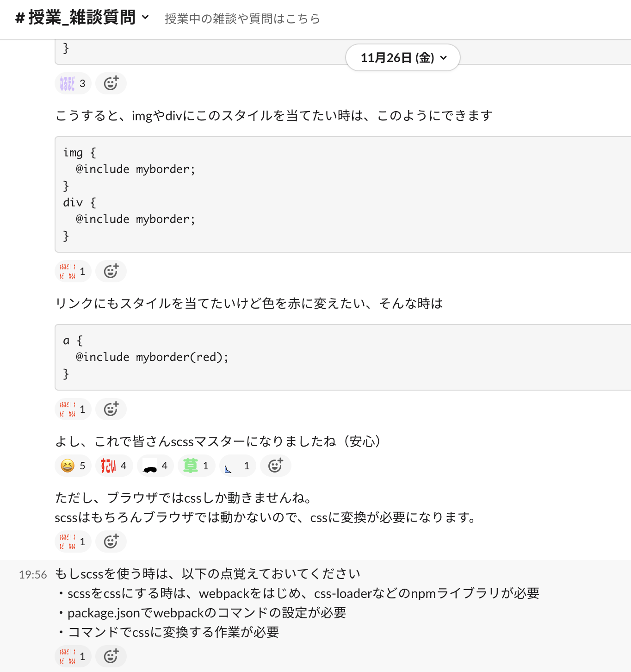Image resolution: width=631 pixels, height=672 pixels.
Task: Add a reaction to the img and div code message
Action: 111,272
